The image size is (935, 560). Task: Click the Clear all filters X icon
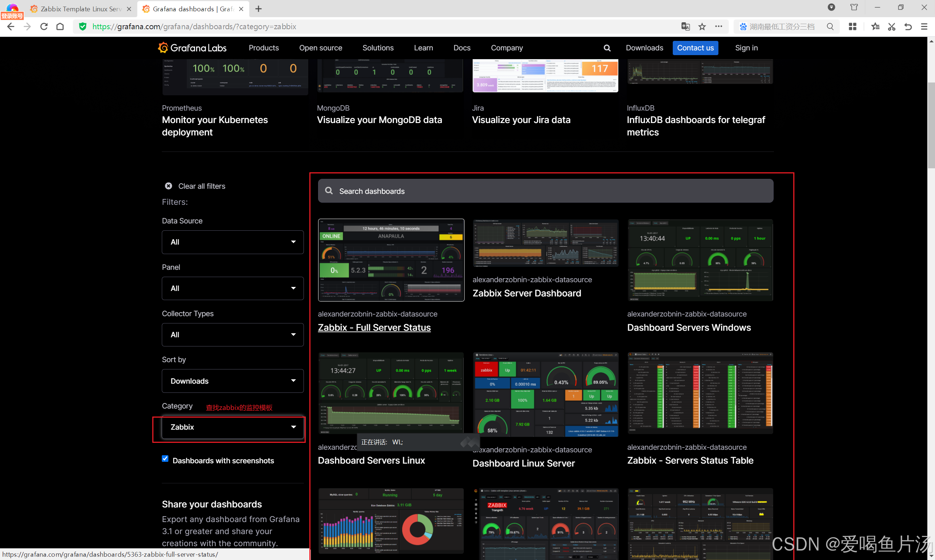coord(168,186)
